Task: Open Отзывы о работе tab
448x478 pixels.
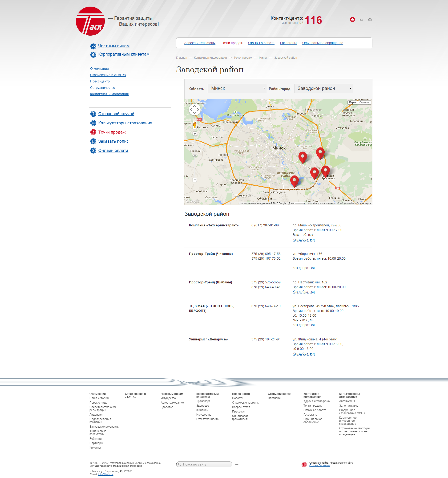Action: coord(261,43)
